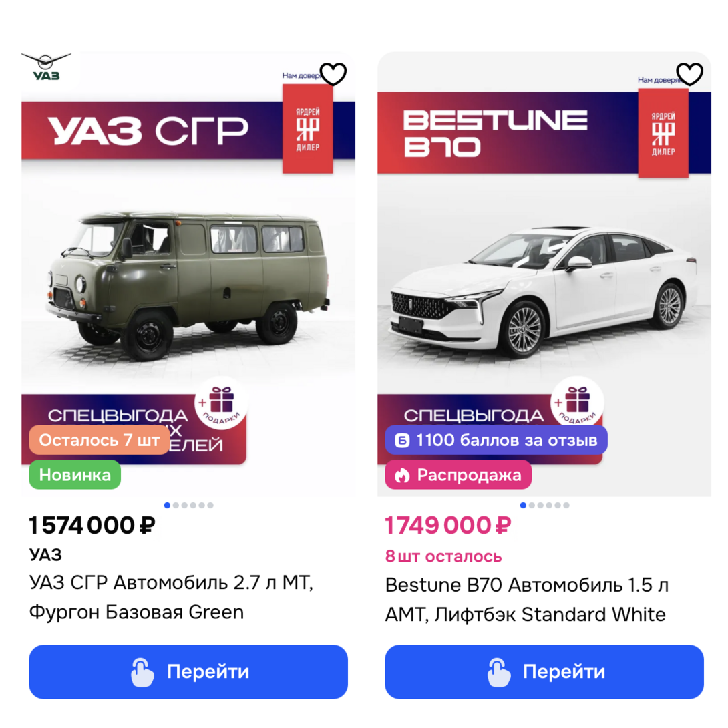This screenshot has height=728, width=728.
Task: Tap the 1100 баллов за отзыв badge
Action: (x=496, y=439)
